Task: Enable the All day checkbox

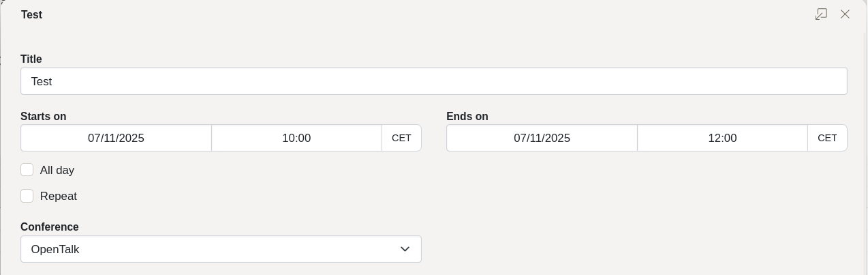Action: [27, 170]
